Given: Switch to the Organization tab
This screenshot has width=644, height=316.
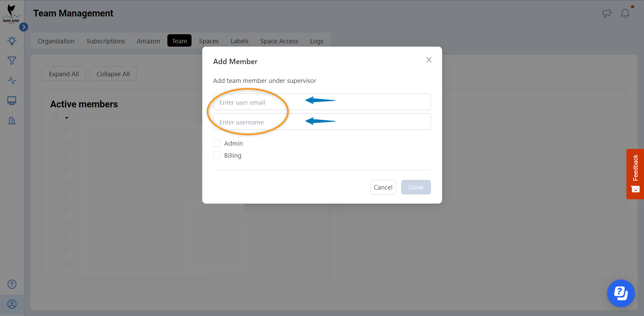Looking at the screenshot, I should 56,41.
